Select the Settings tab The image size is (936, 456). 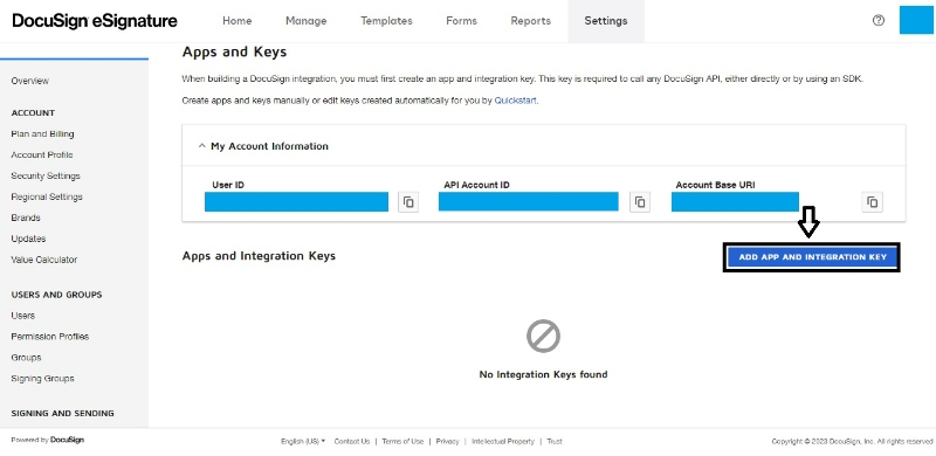(x=606, y=21)
